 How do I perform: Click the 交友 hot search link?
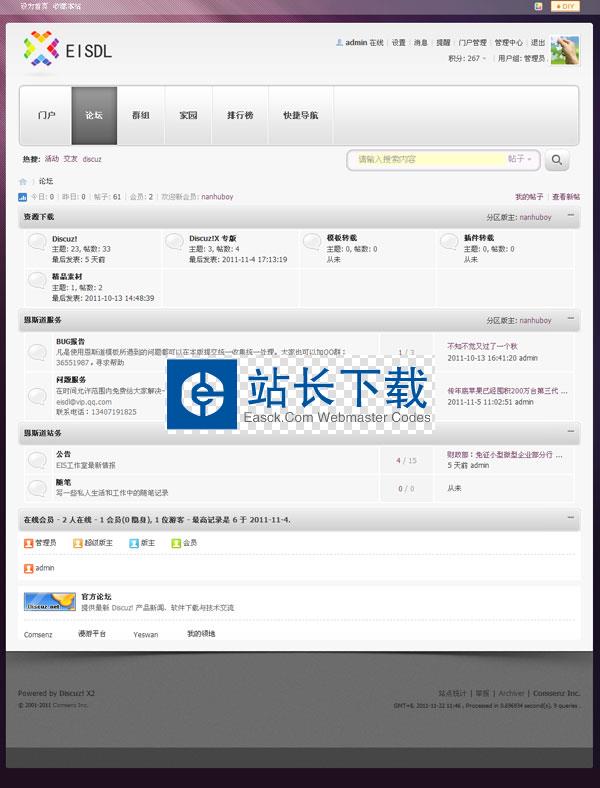[x=70, y=159]
